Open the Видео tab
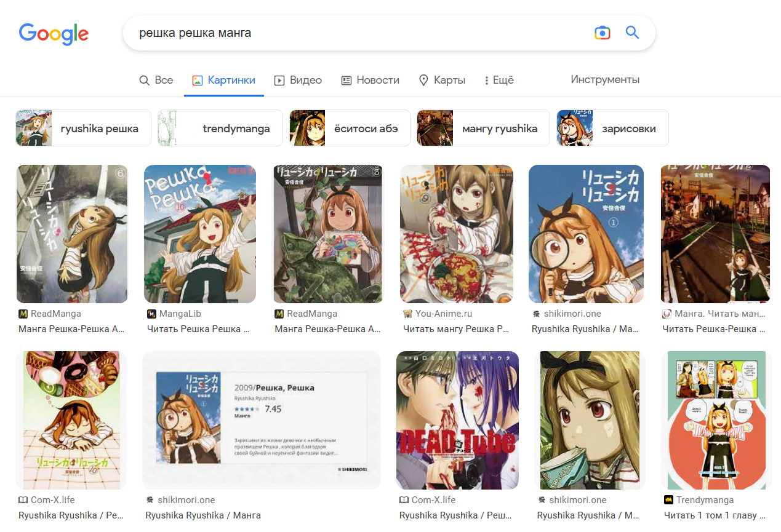 [298, 80]
